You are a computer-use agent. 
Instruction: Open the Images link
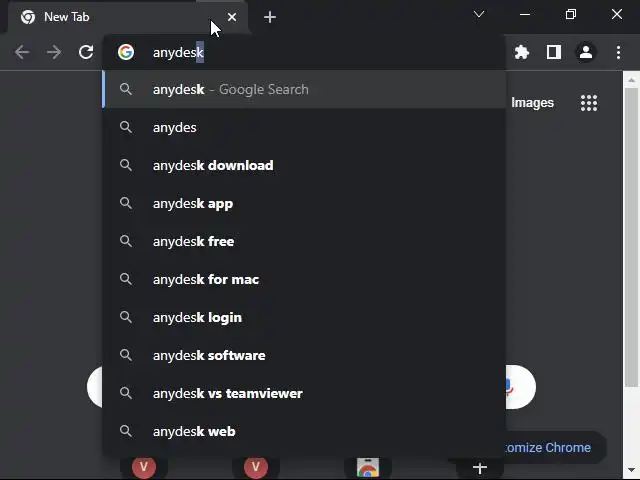coord(532,103)
